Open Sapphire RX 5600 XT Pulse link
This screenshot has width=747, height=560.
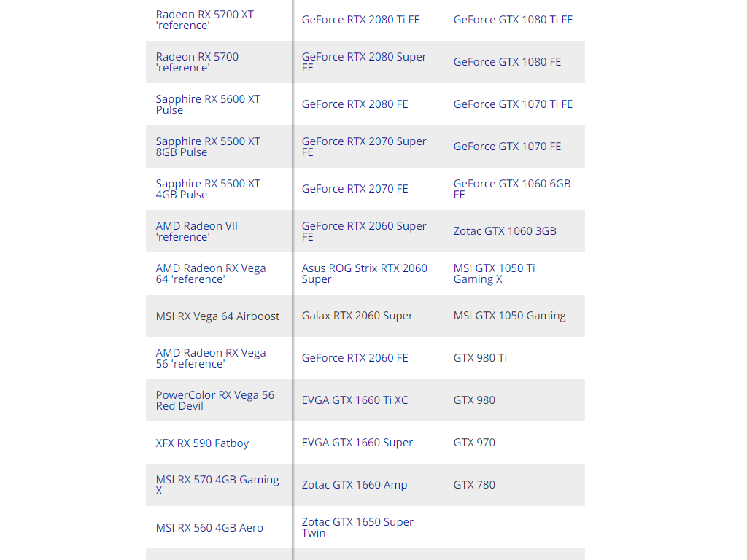[208, 105]
